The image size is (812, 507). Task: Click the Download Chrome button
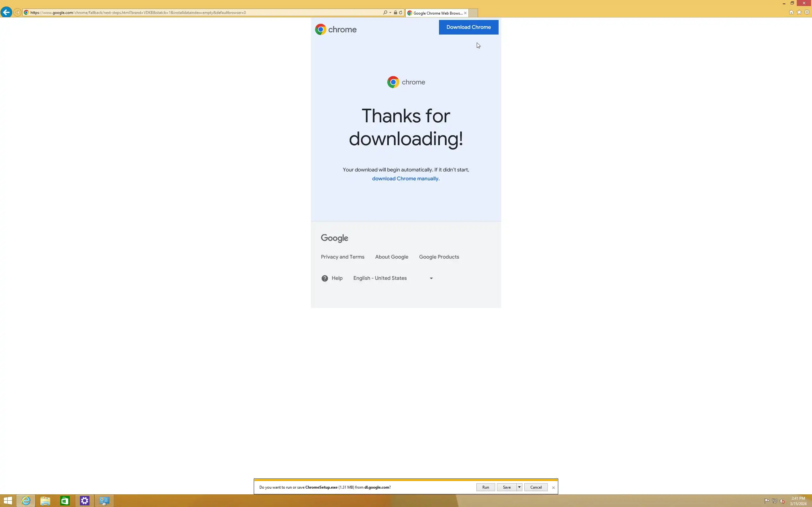pyautogui.click(x=468, y=27)
